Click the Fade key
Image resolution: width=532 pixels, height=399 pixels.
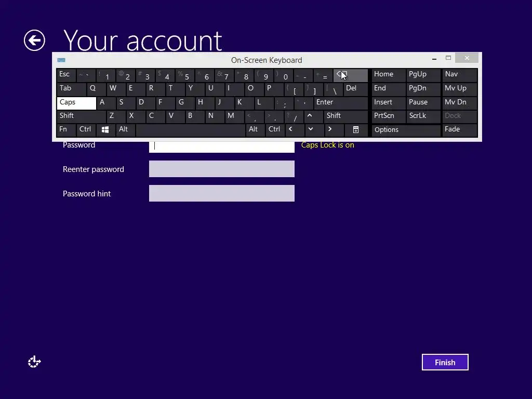pos(460,130)
